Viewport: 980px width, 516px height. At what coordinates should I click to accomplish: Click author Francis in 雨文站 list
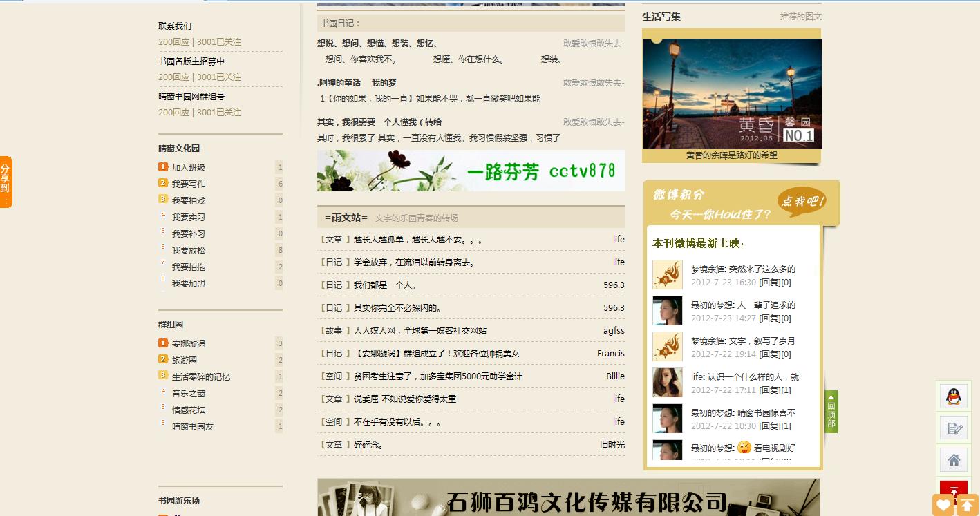click(x=611, y=354)
